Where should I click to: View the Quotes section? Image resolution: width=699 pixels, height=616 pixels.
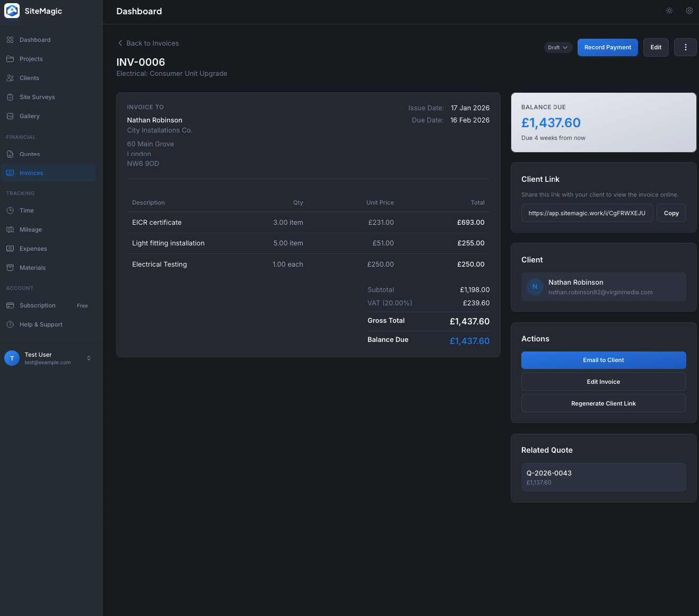point(31,154)
